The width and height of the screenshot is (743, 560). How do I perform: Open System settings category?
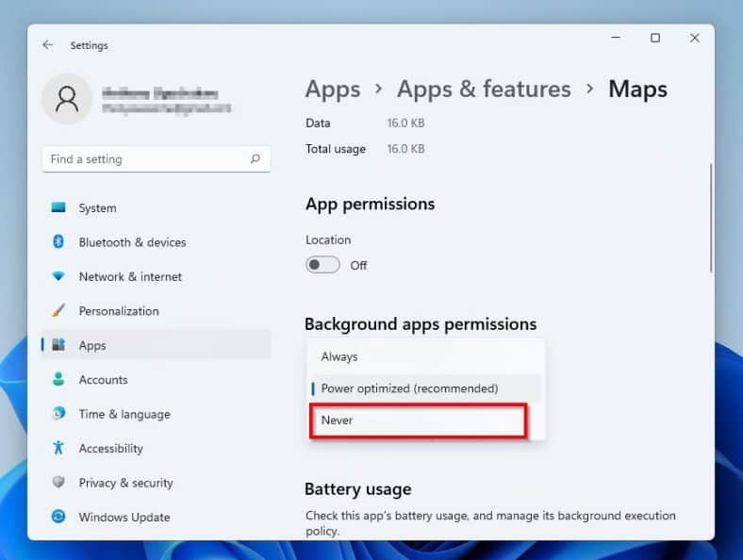(x=157, y=208)
